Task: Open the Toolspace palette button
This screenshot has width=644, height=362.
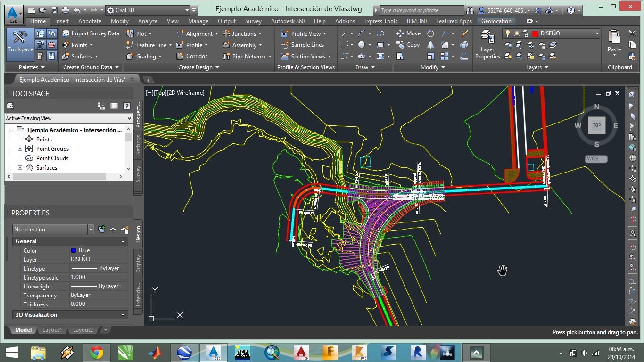Action: tap(20, 44)
